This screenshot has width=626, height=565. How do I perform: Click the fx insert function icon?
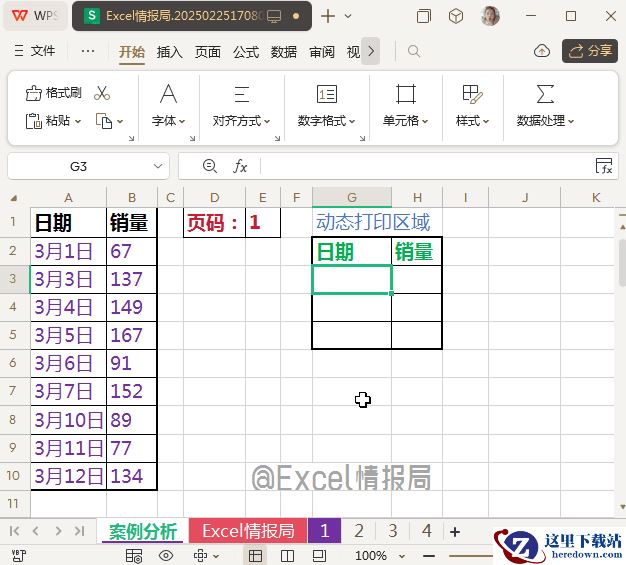pyautogui.click(x=240, y=166)
